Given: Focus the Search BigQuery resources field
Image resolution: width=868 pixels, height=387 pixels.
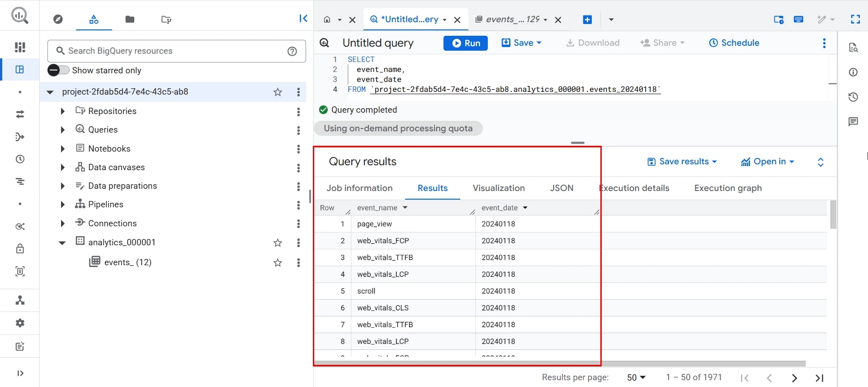Looking at the screenshot, I should [176, 51].
